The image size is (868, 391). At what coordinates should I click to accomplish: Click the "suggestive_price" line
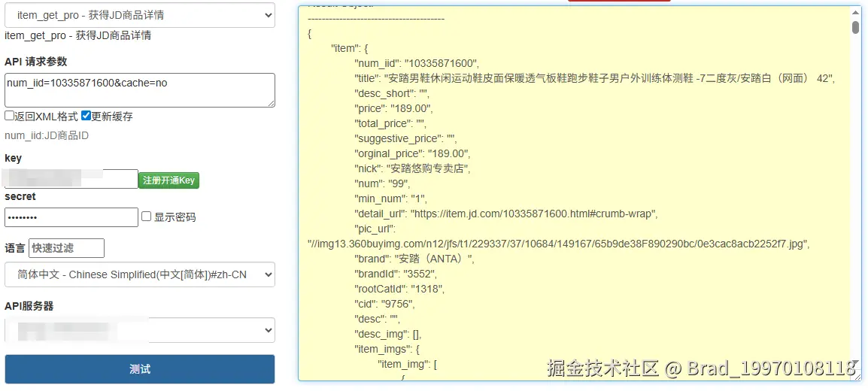pos(405,138)
